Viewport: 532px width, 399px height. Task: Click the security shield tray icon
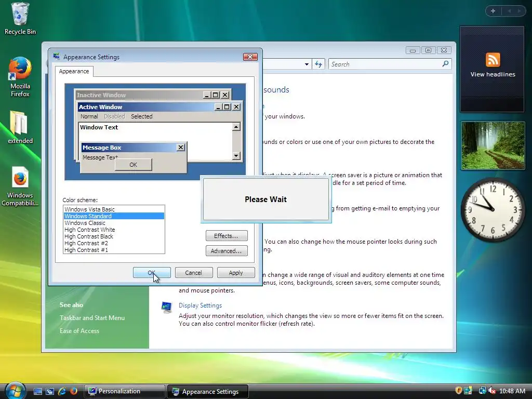458,391
